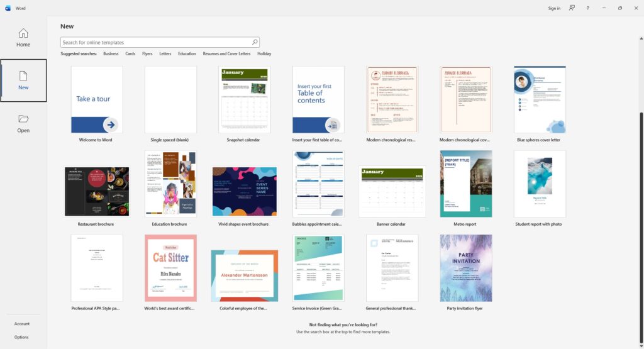Choose the Blue spheres cover letter template
644x349 pixels.
(x=540, y=99)
